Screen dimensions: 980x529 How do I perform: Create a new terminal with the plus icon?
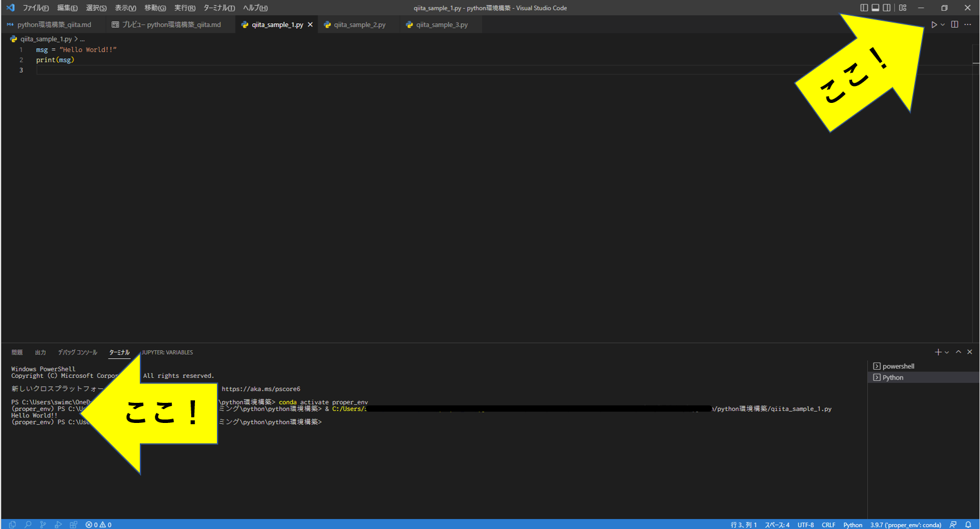tap(937, 352)
